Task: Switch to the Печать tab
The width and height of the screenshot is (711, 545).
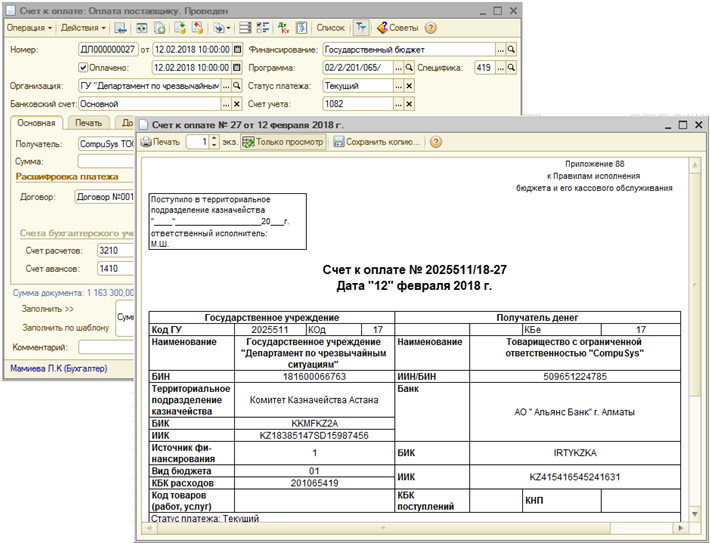Action: [x=89, y=123]
